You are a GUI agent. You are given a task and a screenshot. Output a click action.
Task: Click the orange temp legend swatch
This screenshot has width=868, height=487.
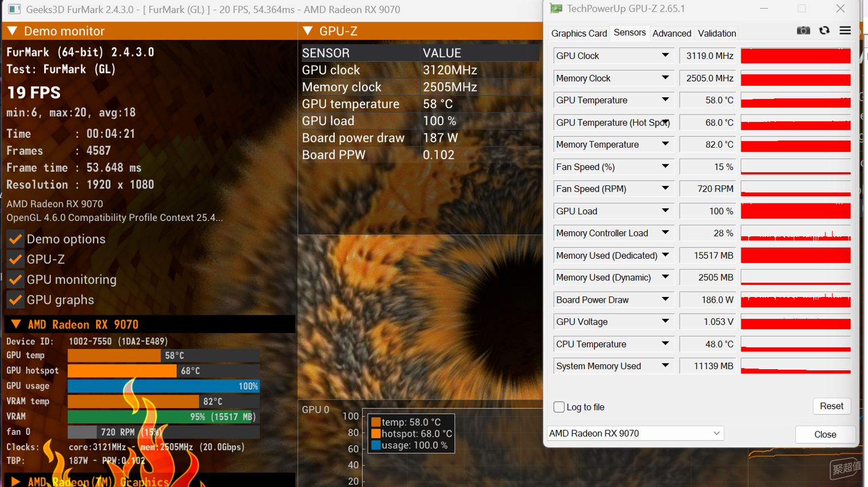coord(376,422)
